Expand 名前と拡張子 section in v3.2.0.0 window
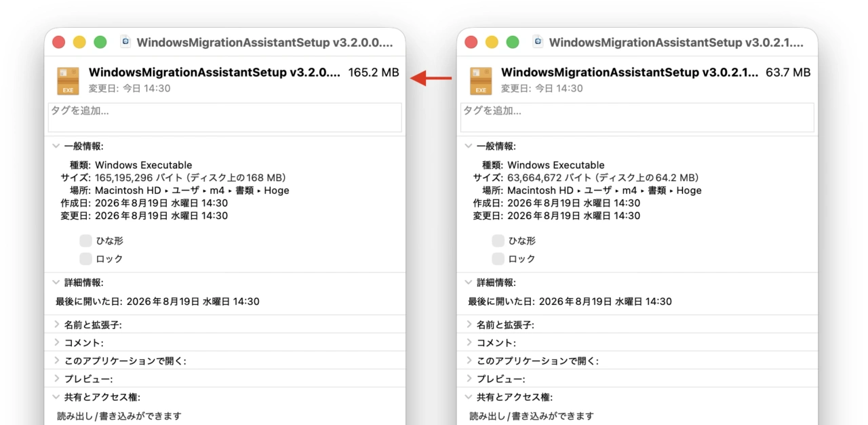The image size is (868, 425). [56, 325]
